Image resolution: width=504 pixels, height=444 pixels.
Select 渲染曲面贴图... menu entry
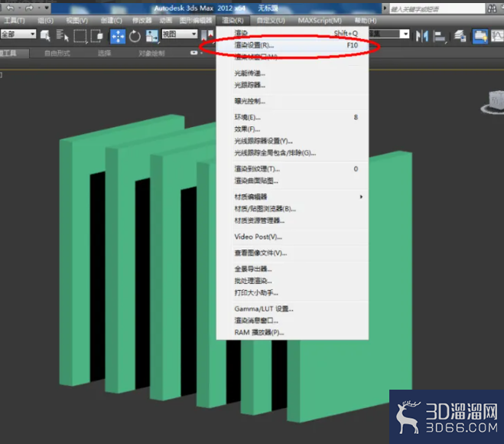pyautogui.click(x=292, y=181)
